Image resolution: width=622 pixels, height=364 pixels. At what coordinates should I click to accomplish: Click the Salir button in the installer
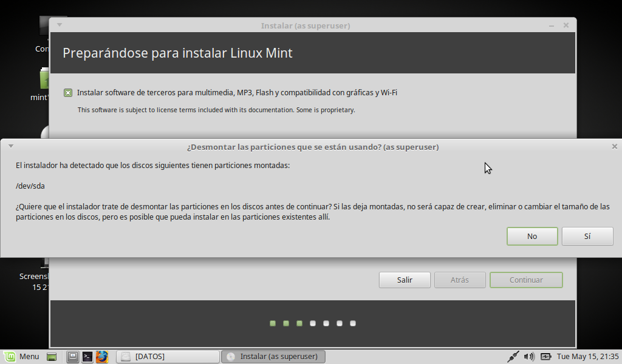coord(405,280)
